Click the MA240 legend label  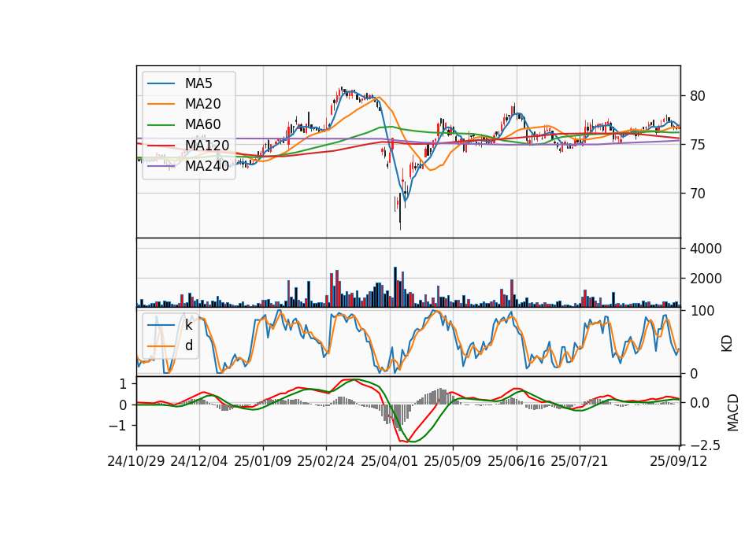[207, 166]
